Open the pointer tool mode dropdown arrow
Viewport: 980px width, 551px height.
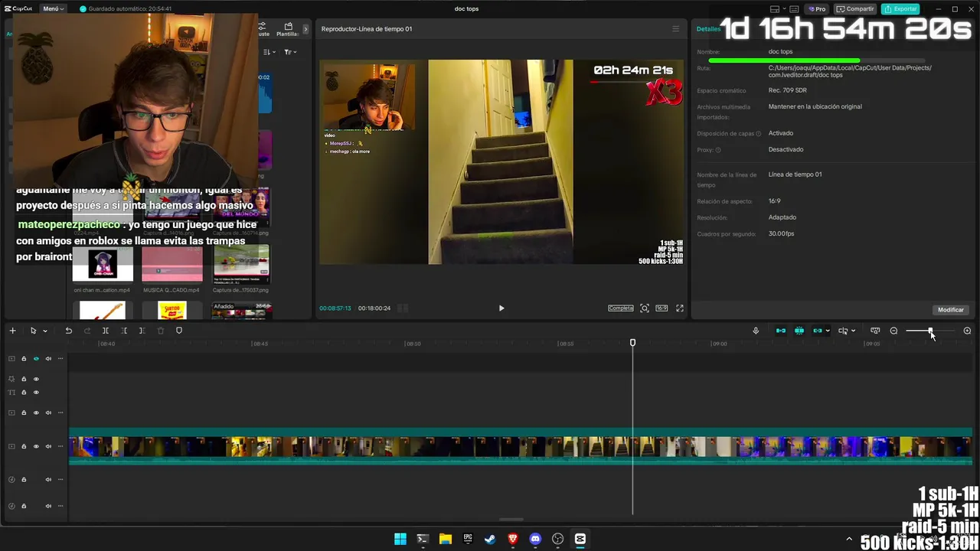click(45, 331)
